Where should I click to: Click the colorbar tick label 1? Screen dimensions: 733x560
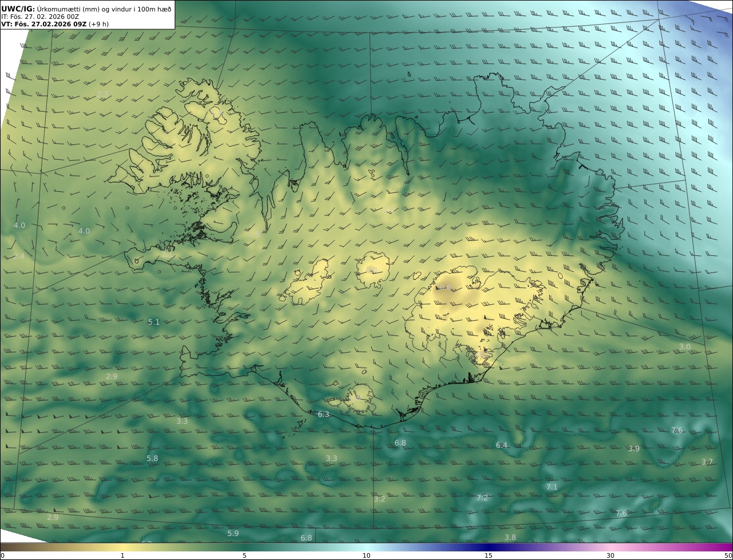coord(122,555)
